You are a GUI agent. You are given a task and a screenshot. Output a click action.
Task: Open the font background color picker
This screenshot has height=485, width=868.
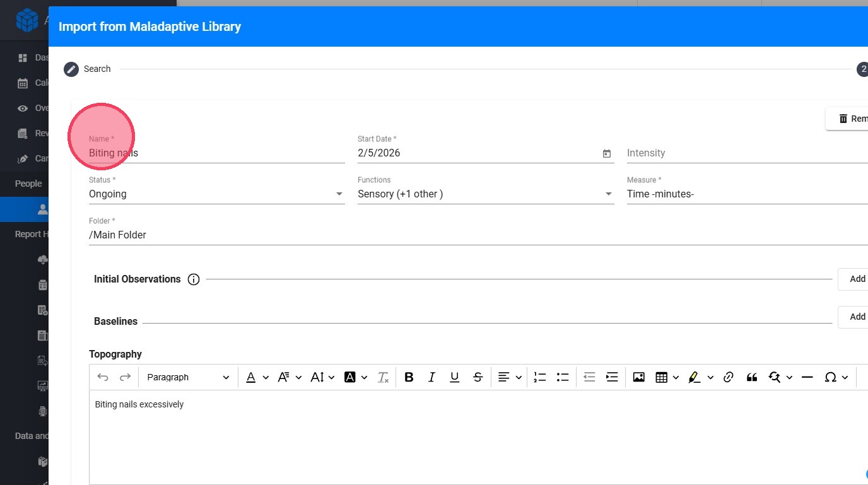pos(355,377)
